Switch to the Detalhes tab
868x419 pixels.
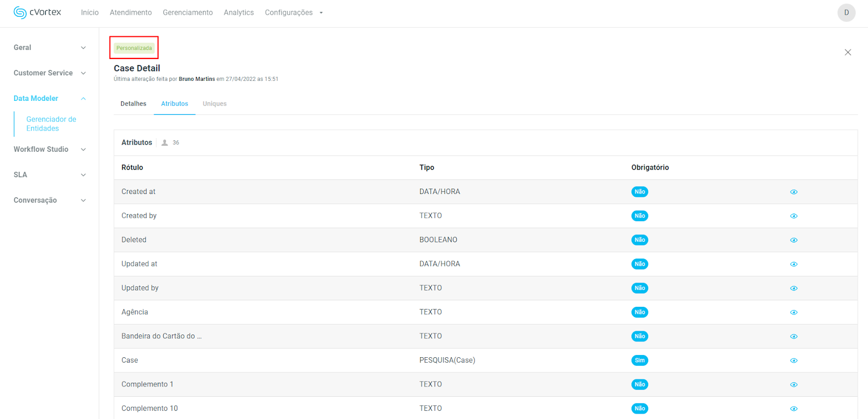tap(133, 104)
